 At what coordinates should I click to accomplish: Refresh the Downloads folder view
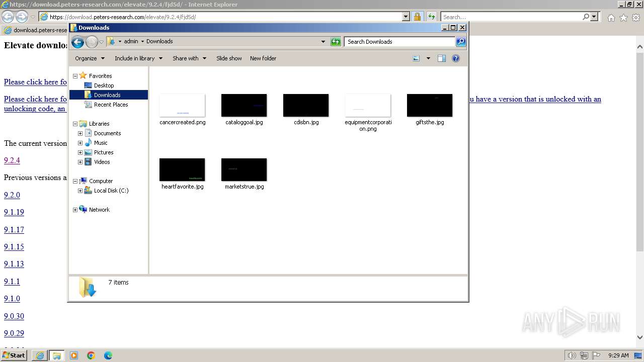336,42
